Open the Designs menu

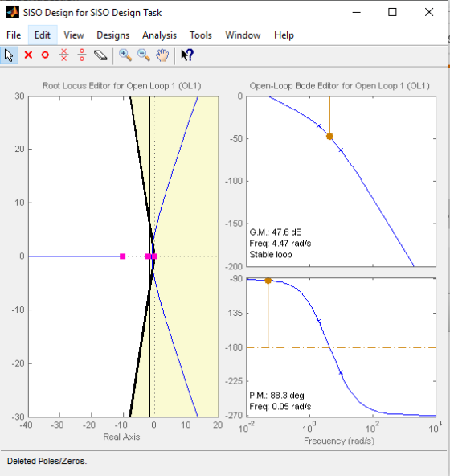(x=112, y=35)
